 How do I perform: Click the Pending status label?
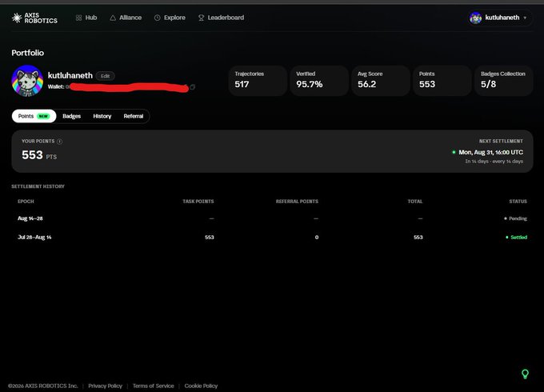pyautogui.click(x=515, y=218)
